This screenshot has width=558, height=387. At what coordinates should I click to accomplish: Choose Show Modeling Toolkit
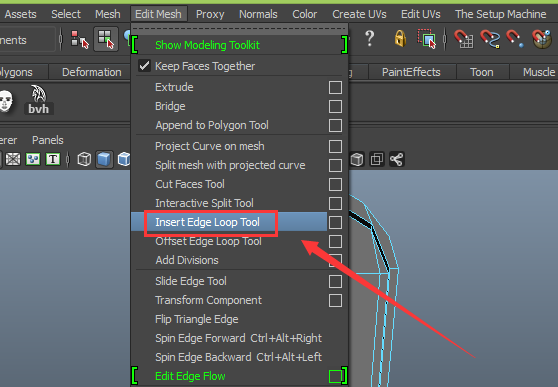(x=207, y=45)
